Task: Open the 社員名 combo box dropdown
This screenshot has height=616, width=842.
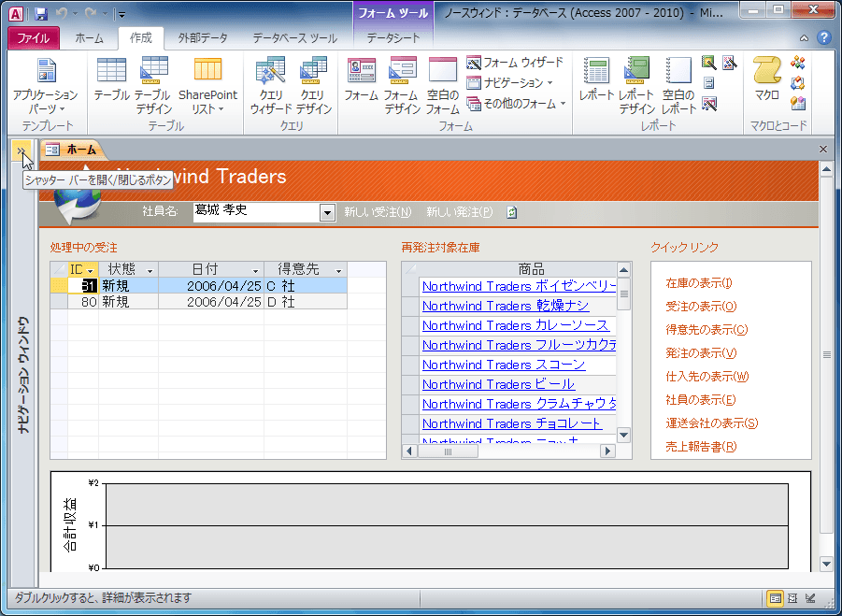Action: point(327,213)
